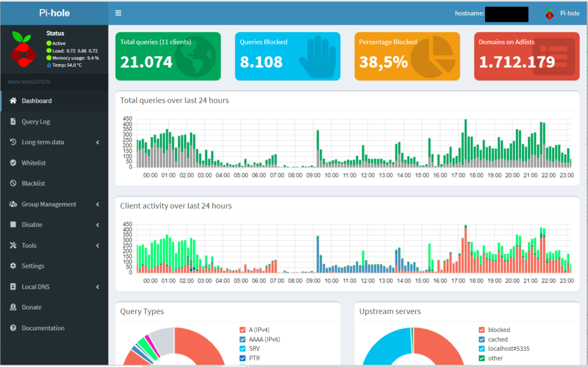Image resolution: width=588 pixels, height=367 pixels.
Task: Toggle the SRV legend checkbox
Action: [x=243, y=349]
